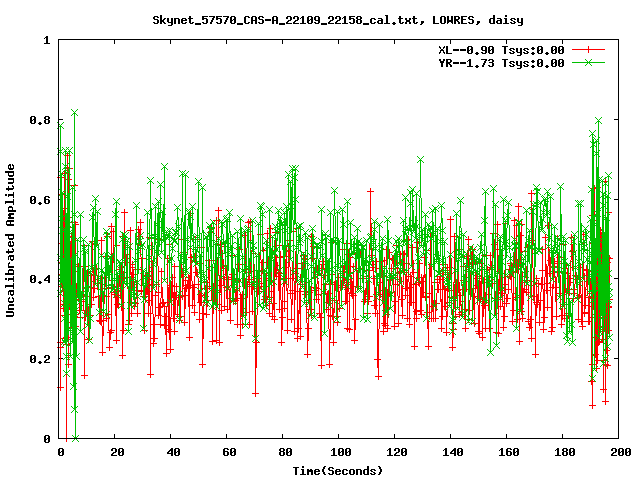Click y-axis tick label 0.2
The width and height of the screenshot is (640, 480).
point(40,359)
